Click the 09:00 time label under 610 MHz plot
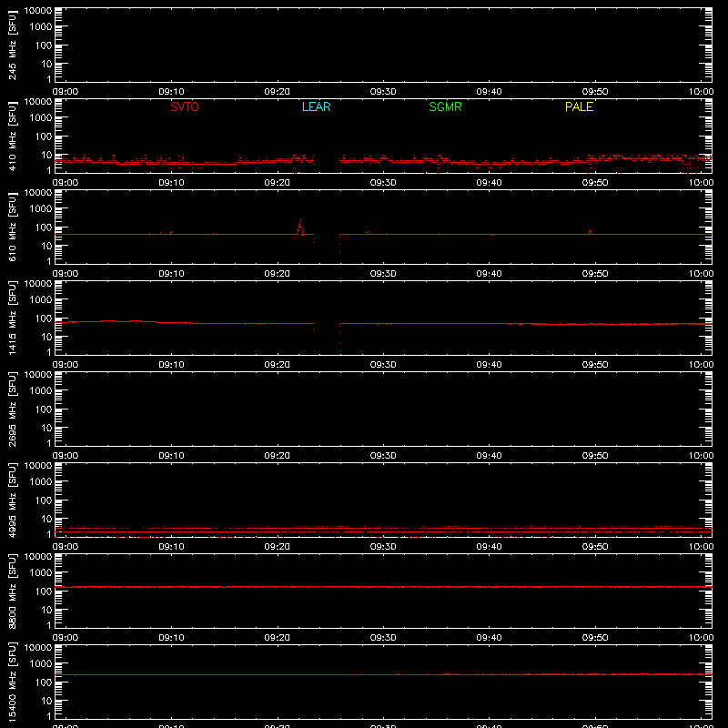Viewport: 728px width, 728px height. 66,274
